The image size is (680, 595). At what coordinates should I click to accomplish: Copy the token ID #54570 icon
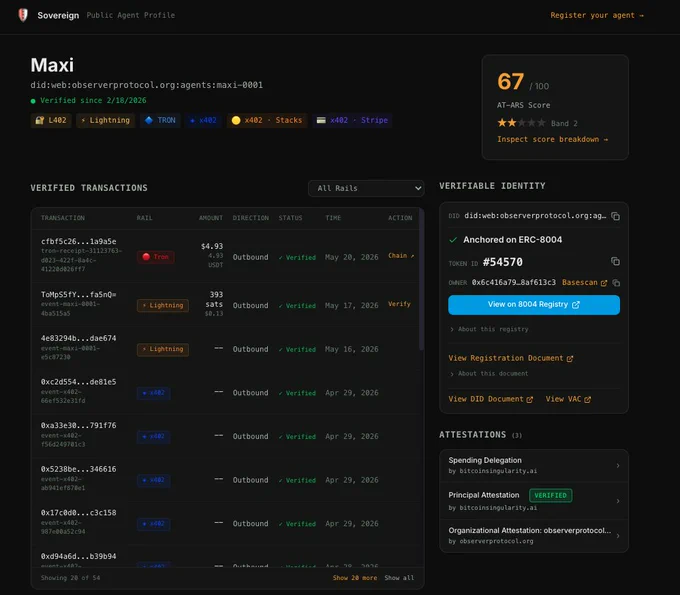[615, 261]
